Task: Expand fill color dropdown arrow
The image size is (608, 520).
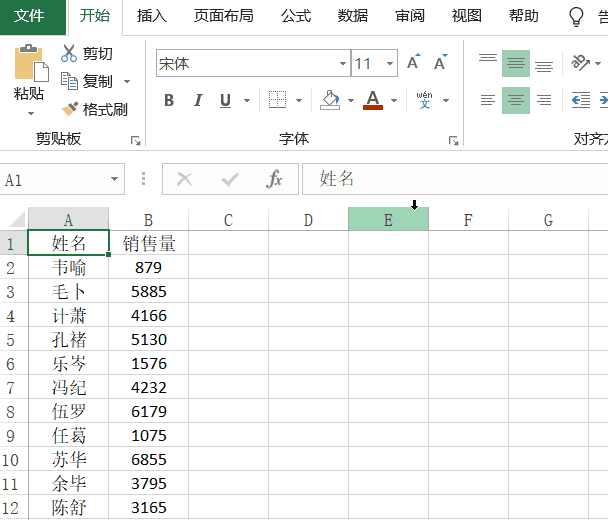Action: click(351, 100)
